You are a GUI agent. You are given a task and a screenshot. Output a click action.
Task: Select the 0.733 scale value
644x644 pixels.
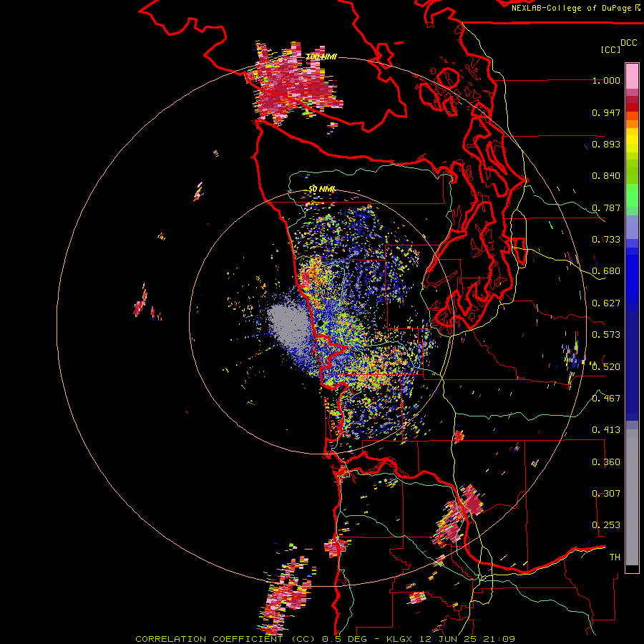click(x=606, y=240)
